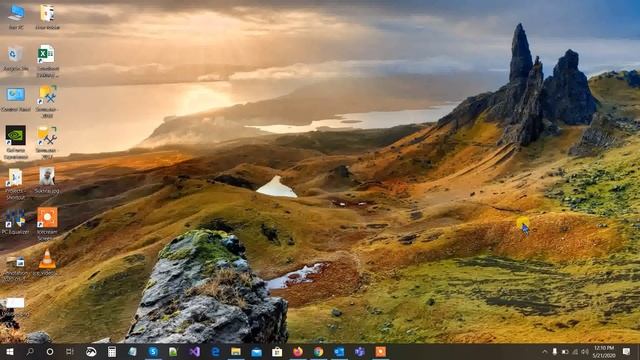Viewport: 640px width, 360px height.
Task: Open File Explorer from taskbar
Action: tap(236, 351)
